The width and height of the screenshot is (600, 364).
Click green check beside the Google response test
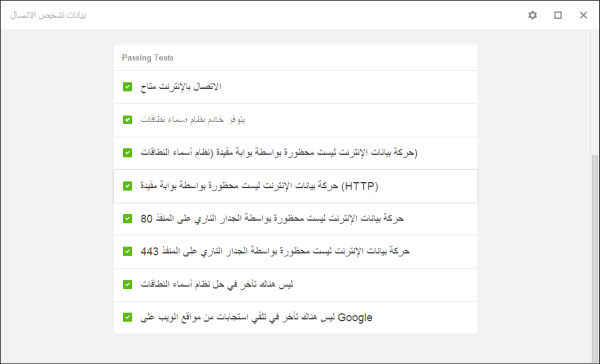pos(127,317)
